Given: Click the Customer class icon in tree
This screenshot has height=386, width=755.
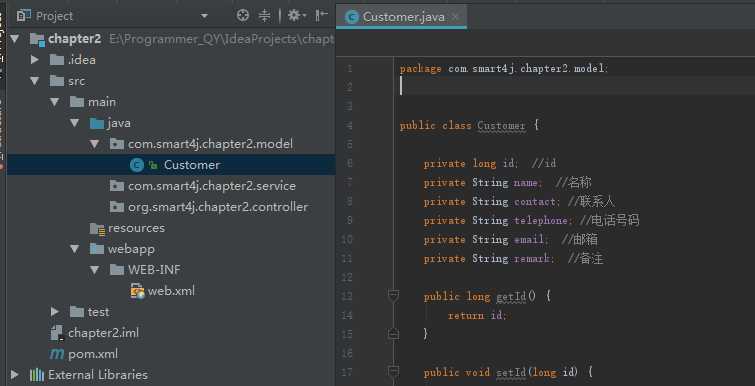Looking at the screenshot, I should (x=137, y=165).
